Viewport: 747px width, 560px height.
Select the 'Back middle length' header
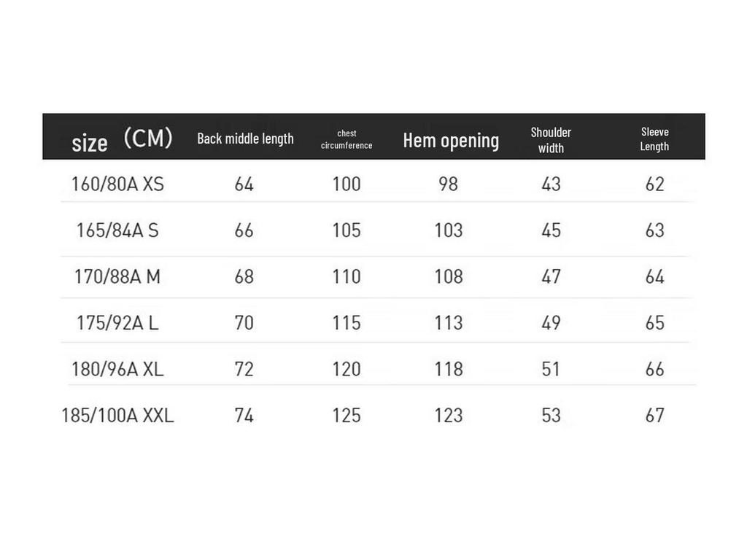click(x=245, y=139)
